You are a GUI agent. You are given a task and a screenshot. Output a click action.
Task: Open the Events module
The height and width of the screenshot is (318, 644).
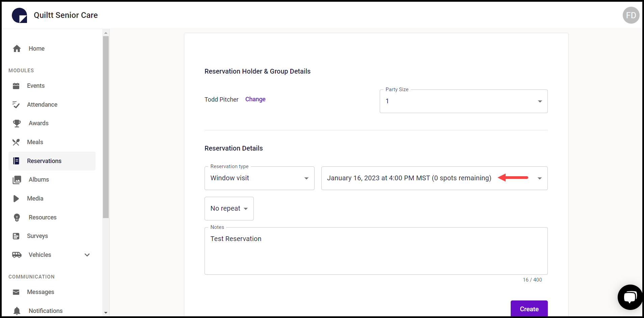point(52,86)
